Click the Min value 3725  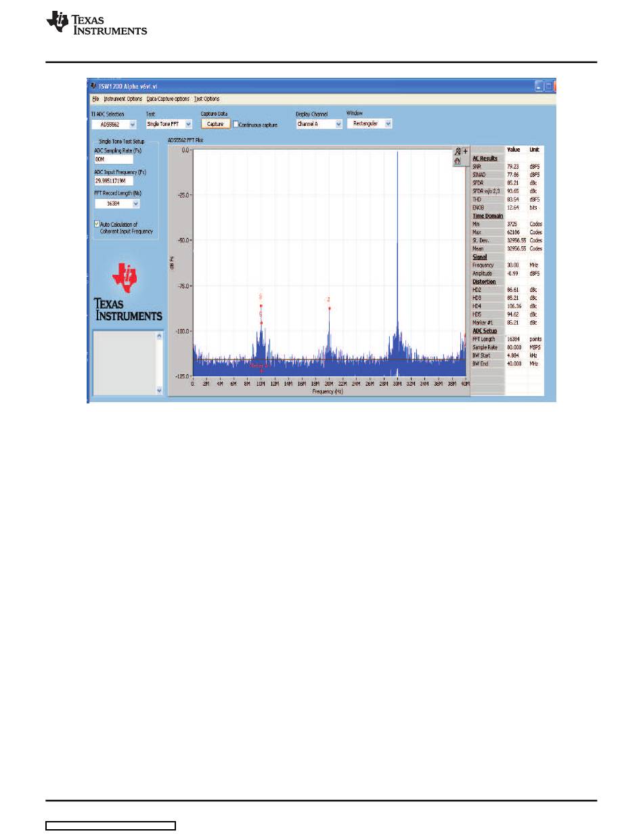point(512,224)
